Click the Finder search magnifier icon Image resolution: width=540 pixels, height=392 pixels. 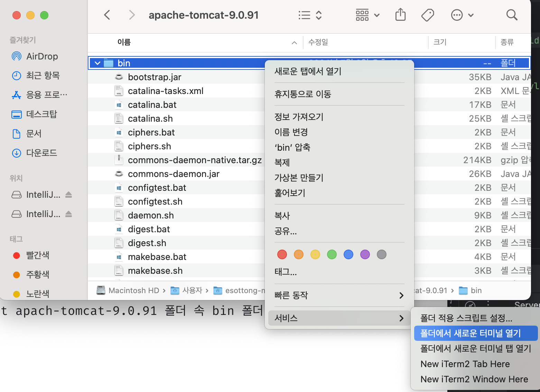(x=512, y=15)
